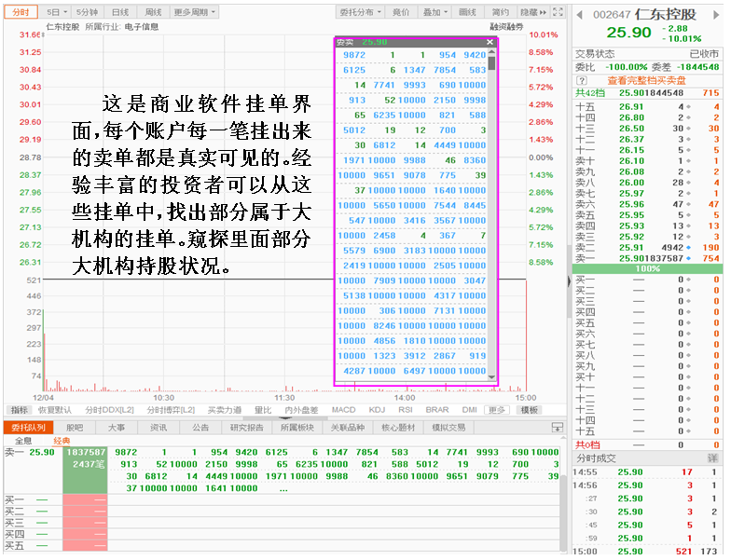Click the 模板 template button
Viewport: 731px width, 560px height.
tap(530, 410)
